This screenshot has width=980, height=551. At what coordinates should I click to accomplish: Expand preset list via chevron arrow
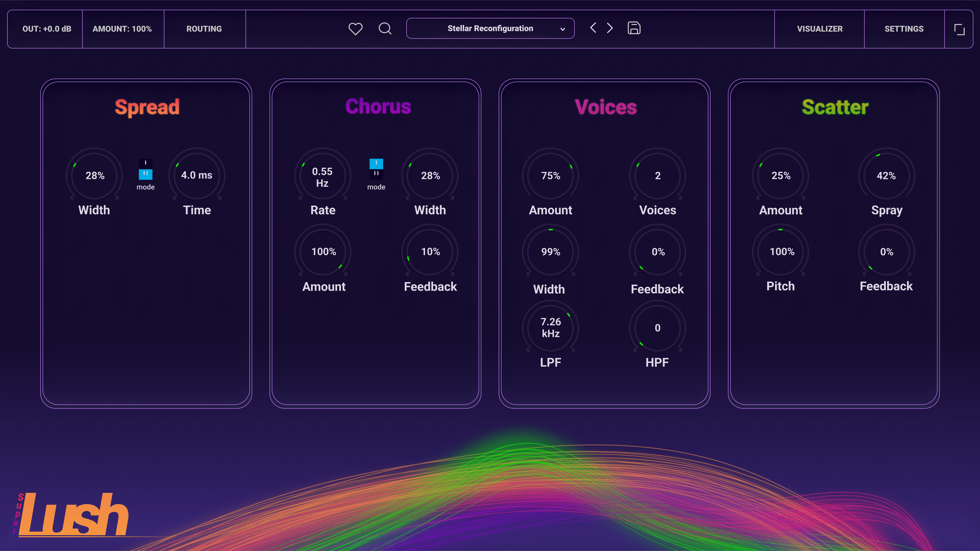click(x=562, y=29)
